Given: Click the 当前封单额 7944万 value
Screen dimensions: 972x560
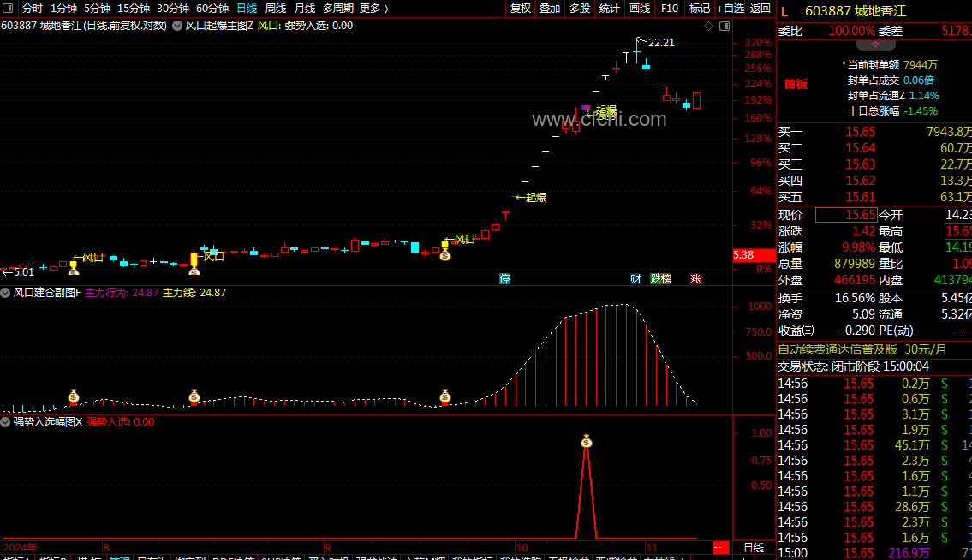Looking at the screenshot, I should click(921, 64).
